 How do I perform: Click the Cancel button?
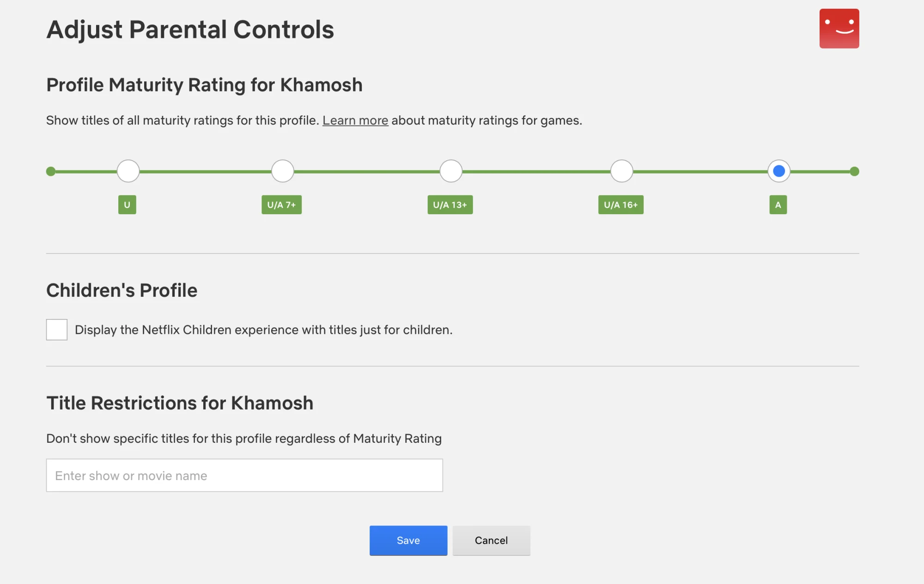tap(491, 540)
